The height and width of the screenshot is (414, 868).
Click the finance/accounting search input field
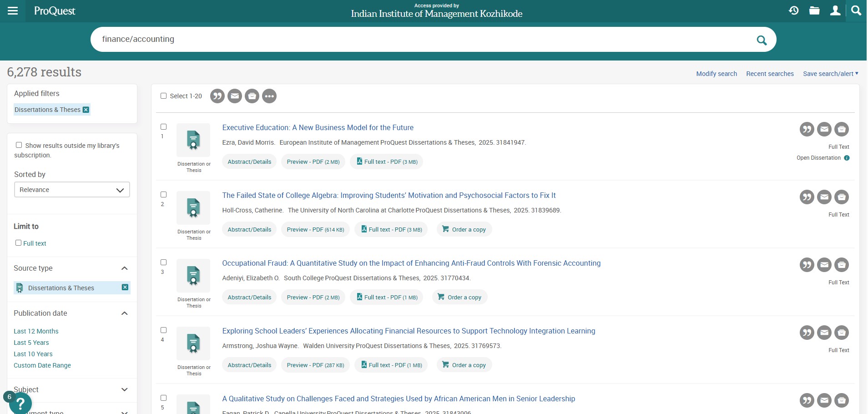[409, 40]
